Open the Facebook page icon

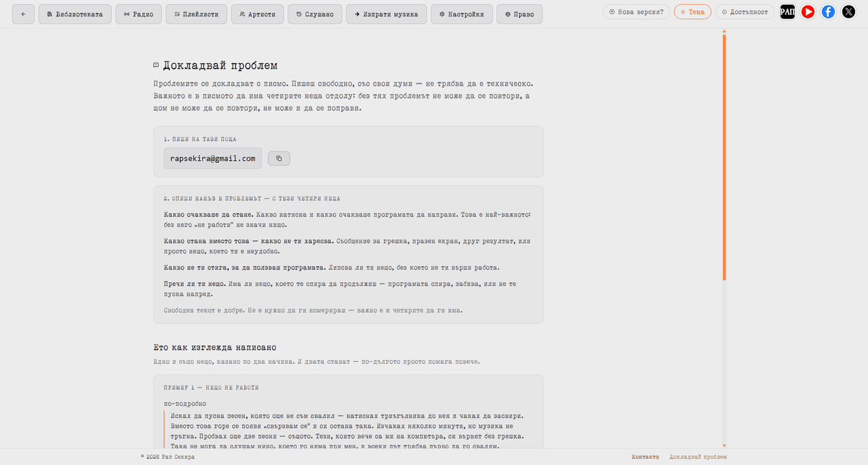(x=828, y=12)
